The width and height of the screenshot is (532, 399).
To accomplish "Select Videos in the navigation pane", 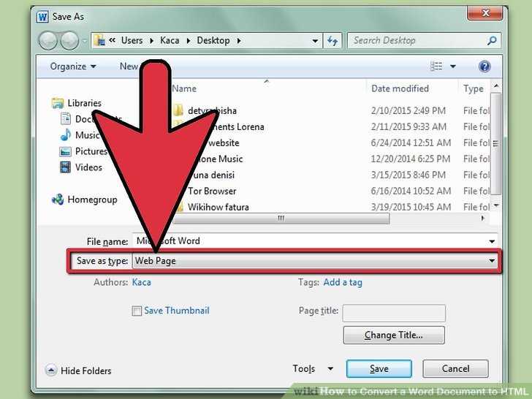I will [80, 167].
